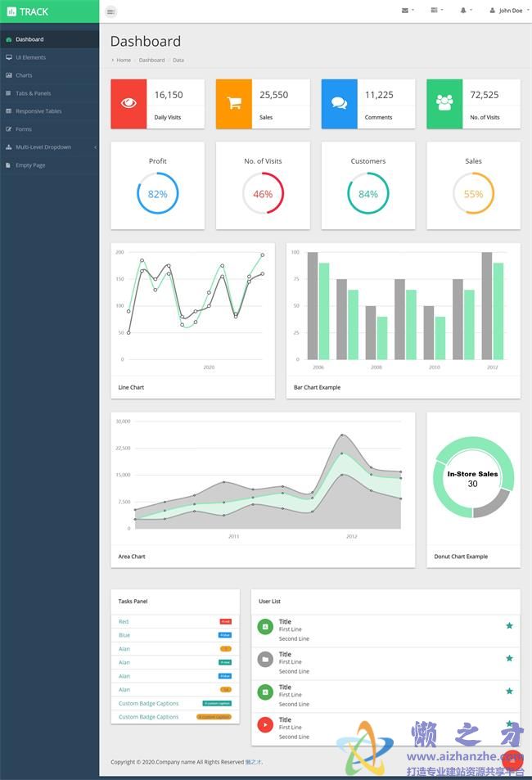
Task: Click the Home breadcrumb link
Action: tap(124, 60)
